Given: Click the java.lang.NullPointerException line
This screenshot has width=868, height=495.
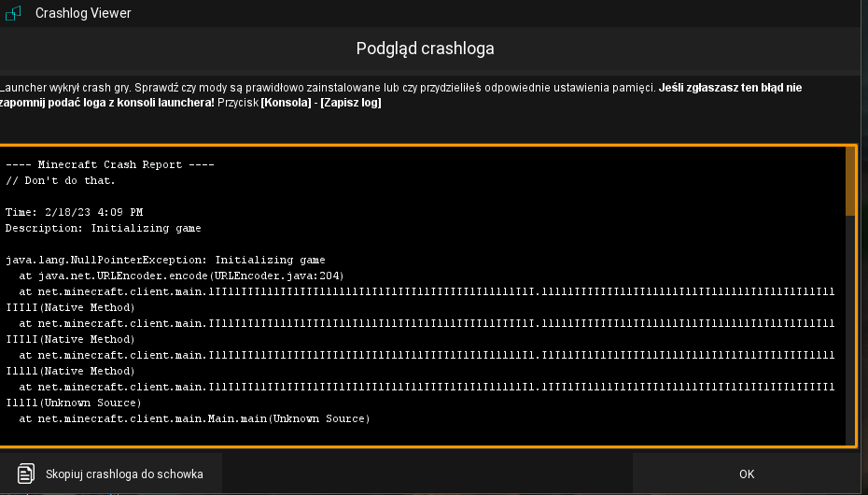Looking at the screenshot, I should pyautogui.click(x=165, y=260).
